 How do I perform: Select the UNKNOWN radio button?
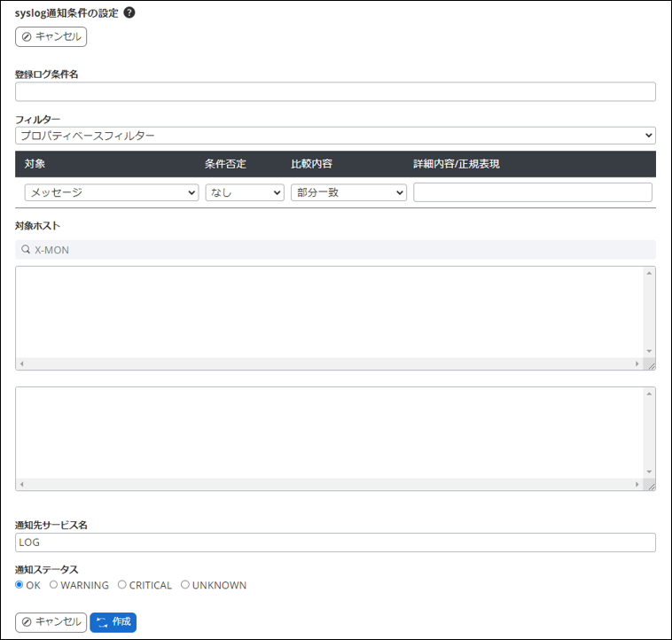(x=184, y=585)
